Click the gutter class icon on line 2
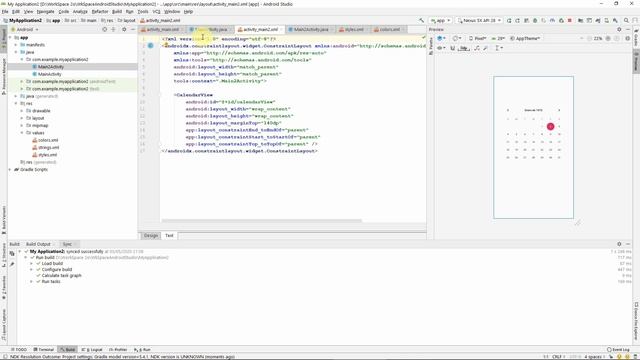 pos(151,46)
